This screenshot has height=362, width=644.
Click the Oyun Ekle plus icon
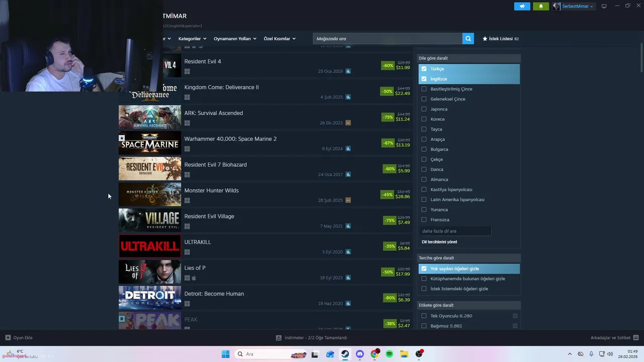(x=8, y=338)
